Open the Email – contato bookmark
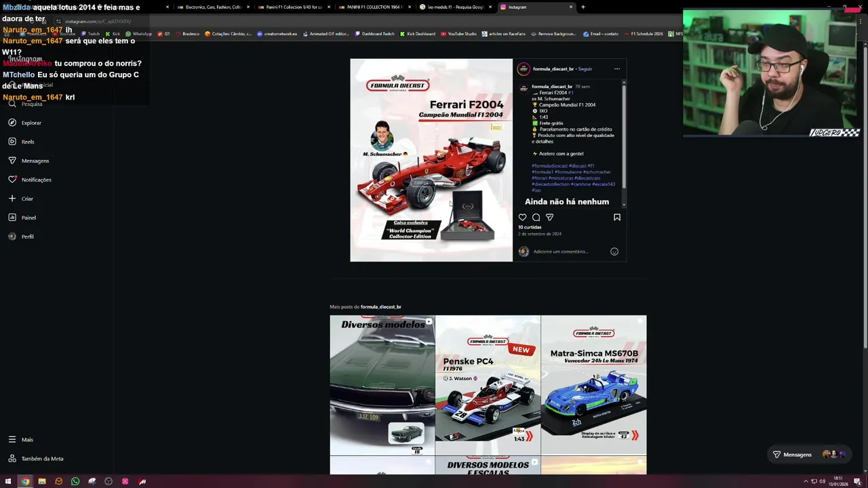The width and height of the screenshot is (868, 488). coord(600,34)
